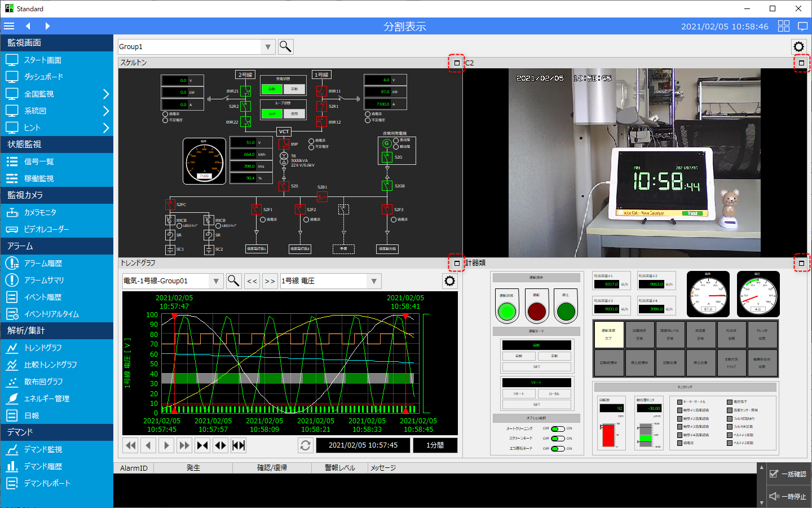Toggle the エコ運転モード switch
The height and width of the screenshot is (508, 812).
point(557,449)
